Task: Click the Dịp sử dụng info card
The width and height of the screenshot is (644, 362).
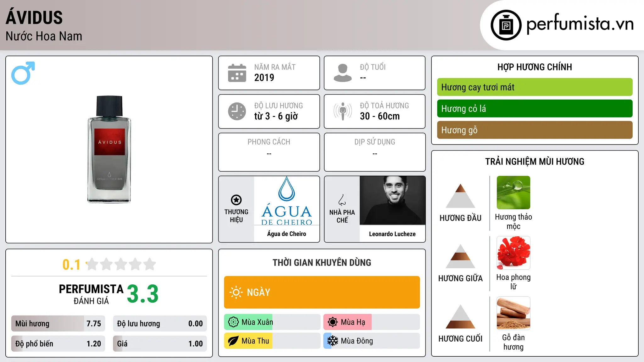Action: [375, 152]
